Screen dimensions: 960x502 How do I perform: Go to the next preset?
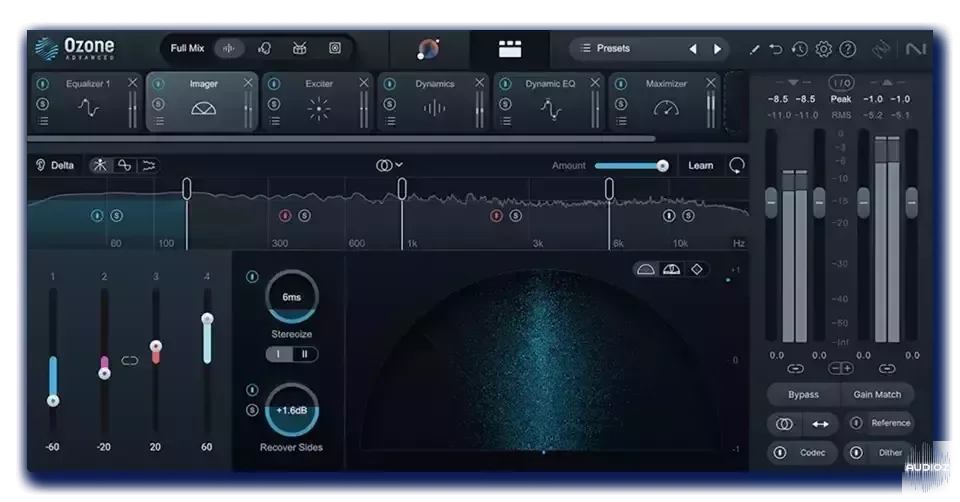click(717, 49)
